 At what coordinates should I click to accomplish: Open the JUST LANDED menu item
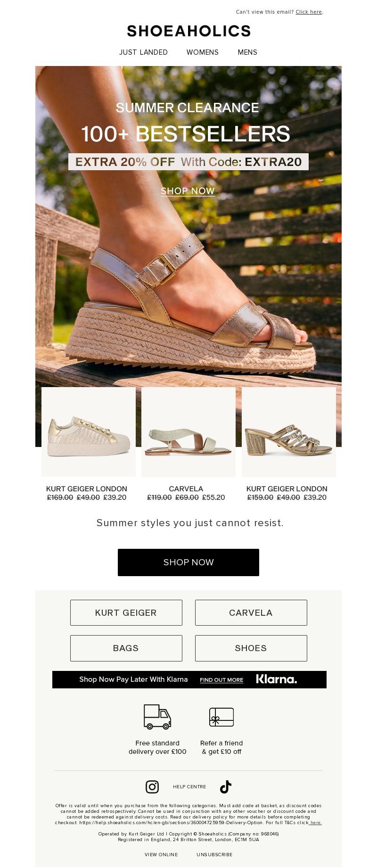pyautogui.click(x=143, y=52)
